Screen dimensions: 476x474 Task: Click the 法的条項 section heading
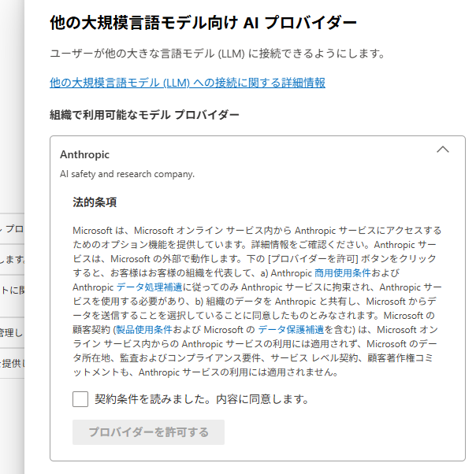click(95, 202)
